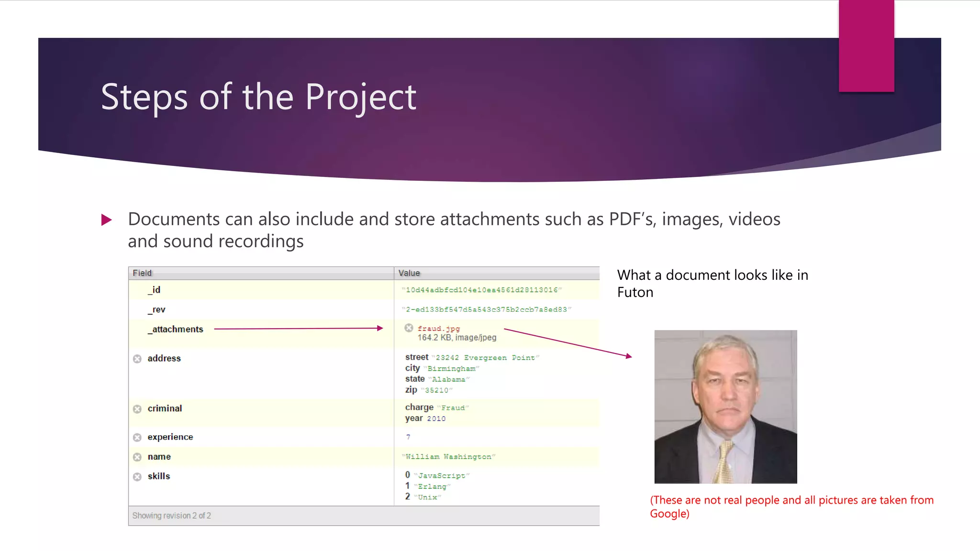
Task: Click the city value Birmingham
Action: coord(451,369)
